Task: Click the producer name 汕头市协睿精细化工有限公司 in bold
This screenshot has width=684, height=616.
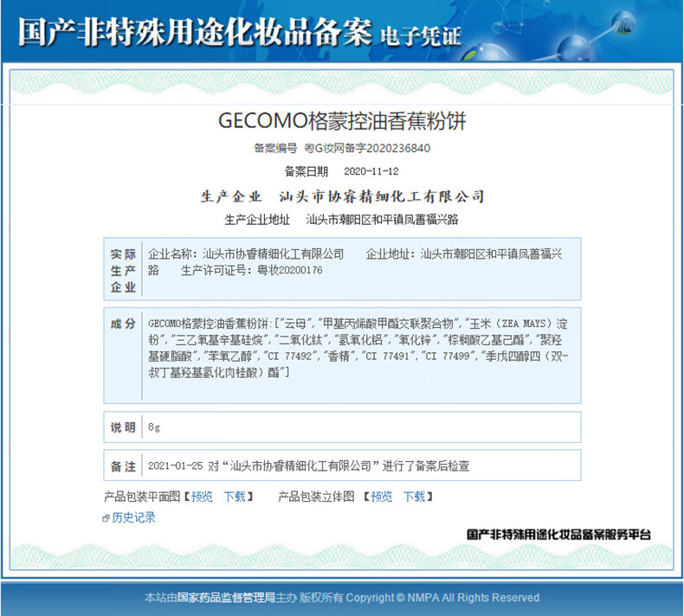Action: tap(382, 196)
